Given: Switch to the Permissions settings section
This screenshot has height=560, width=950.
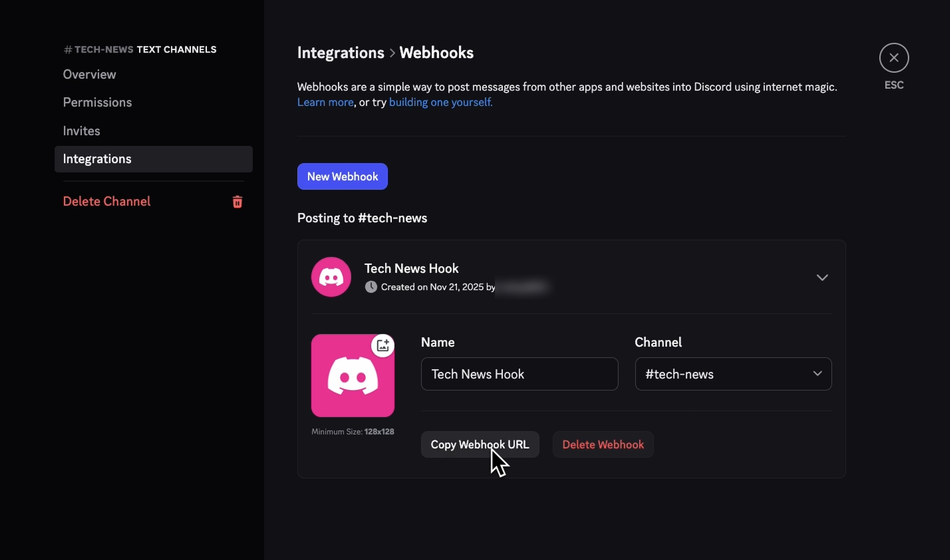Looking at the screenshot, I should tap(97, 102).
